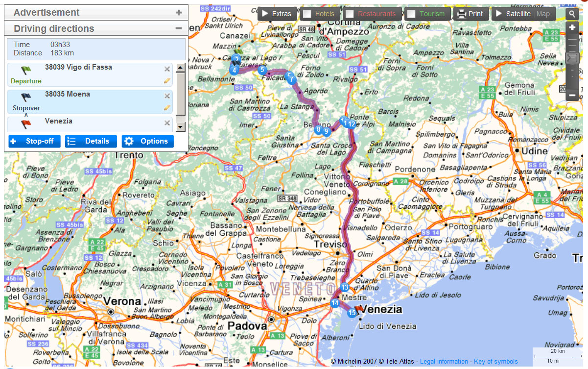588x369 pixels.
Task: Click the Distance value 183 km
Action: pos(62,53)
